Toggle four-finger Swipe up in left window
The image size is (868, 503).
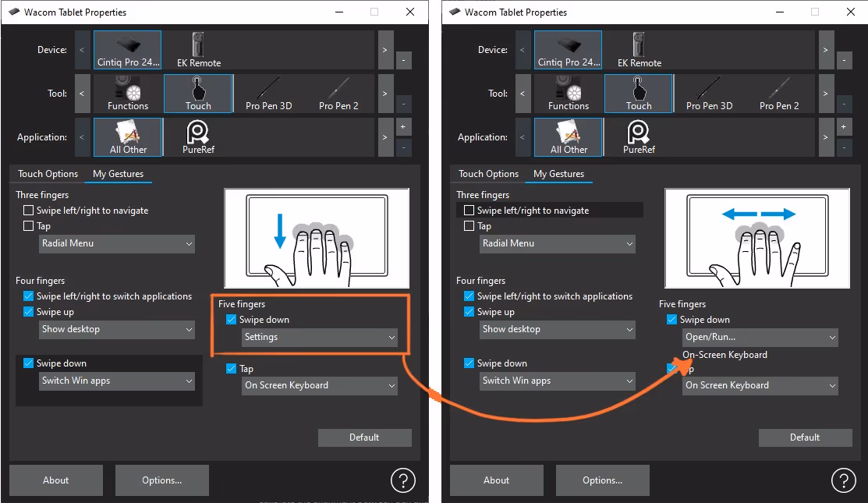pos(28,311)
